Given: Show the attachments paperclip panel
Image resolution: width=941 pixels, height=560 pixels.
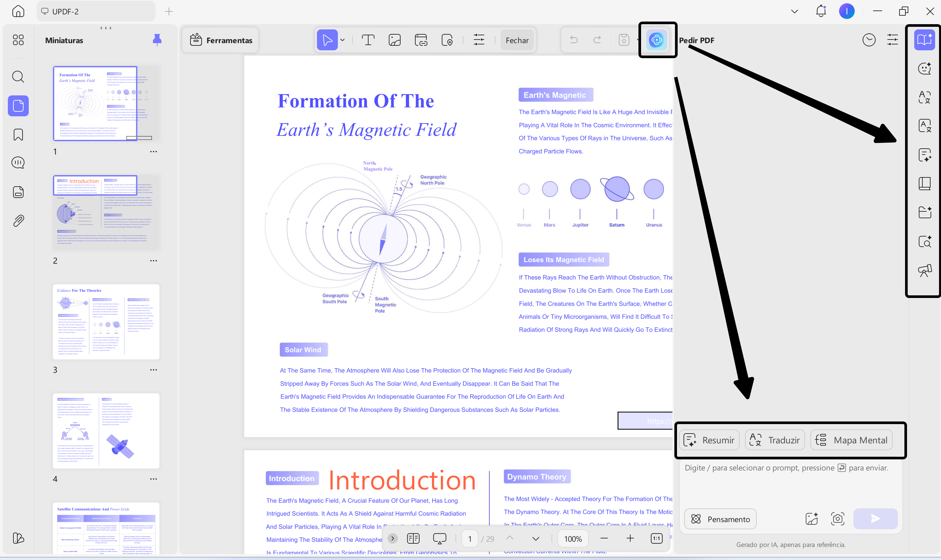Looking at the screenshot, I should 18,221.
